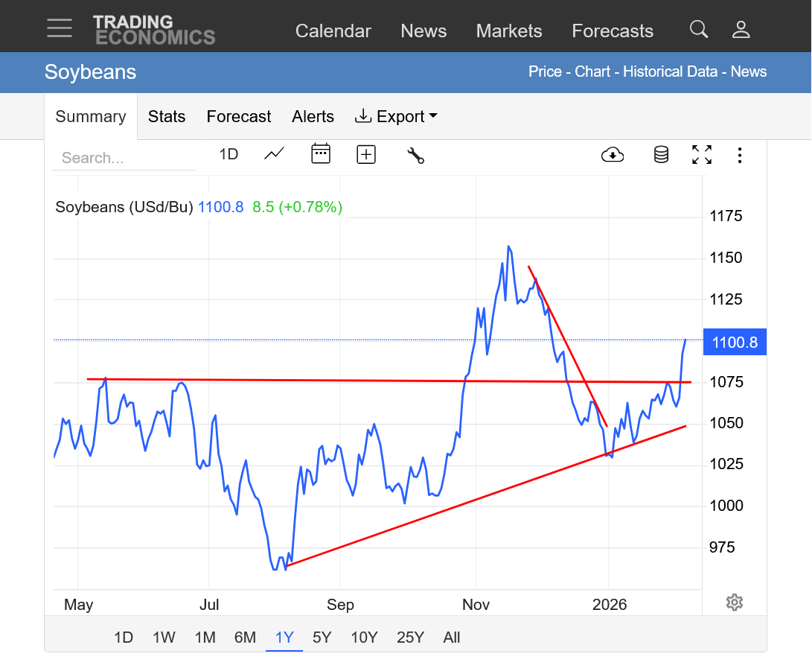Select the line chart type icon
This screenshot has height=671, width=812.
[x=274, y=154]
